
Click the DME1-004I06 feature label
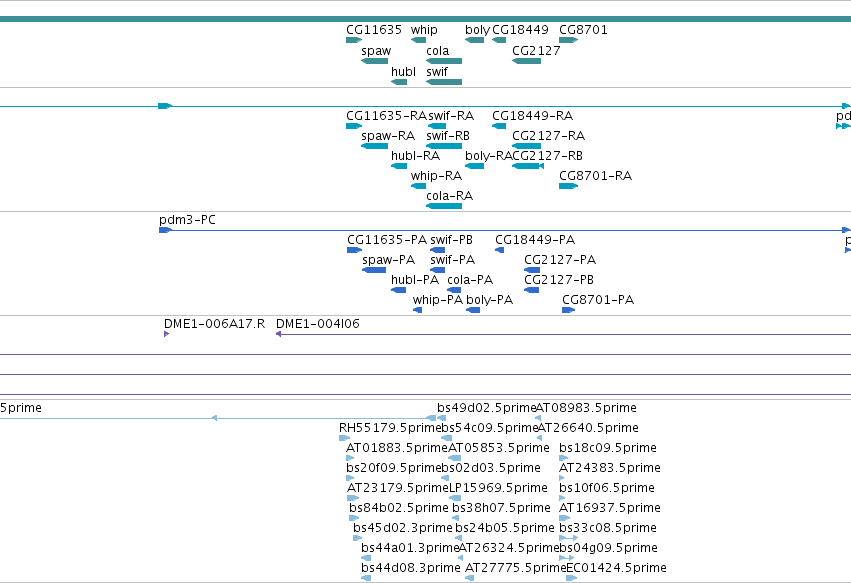[x=317, y=324]
